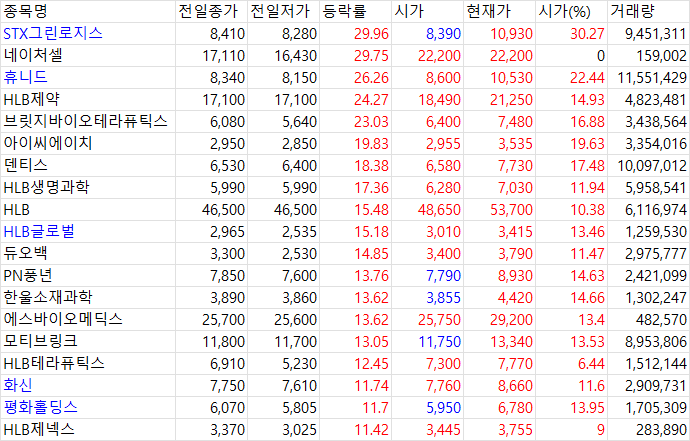Click 등락률 value 11.74

(371, 386)
